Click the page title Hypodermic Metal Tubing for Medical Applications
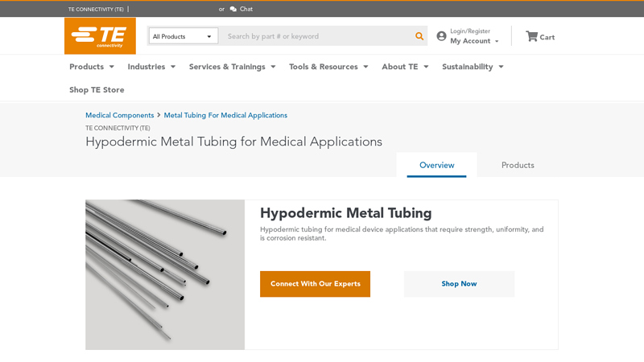 coord(233,142)
